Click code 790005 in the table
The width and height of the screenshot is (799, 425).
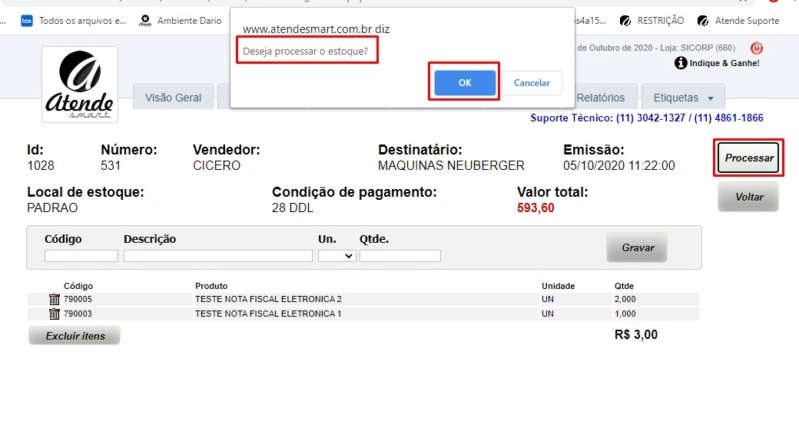point(78,299)
